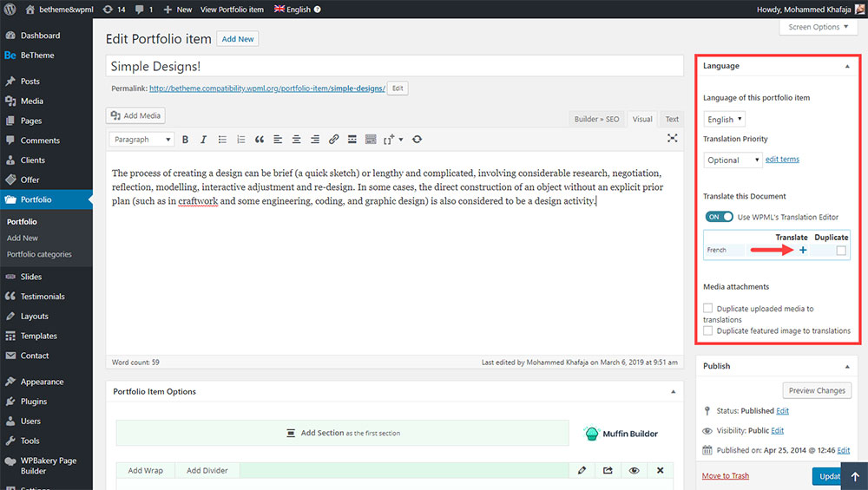Insert a blockquote in the editor
This screenshot has width=868, height=490.
[259, 140]
